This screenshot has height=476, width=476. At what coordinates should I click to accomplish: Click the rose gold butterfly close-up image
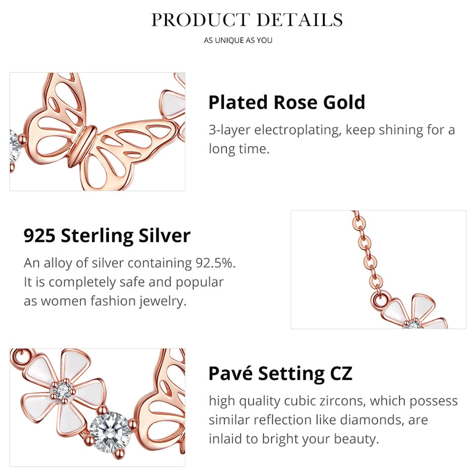pyautogui.click(x=98, y=132)
